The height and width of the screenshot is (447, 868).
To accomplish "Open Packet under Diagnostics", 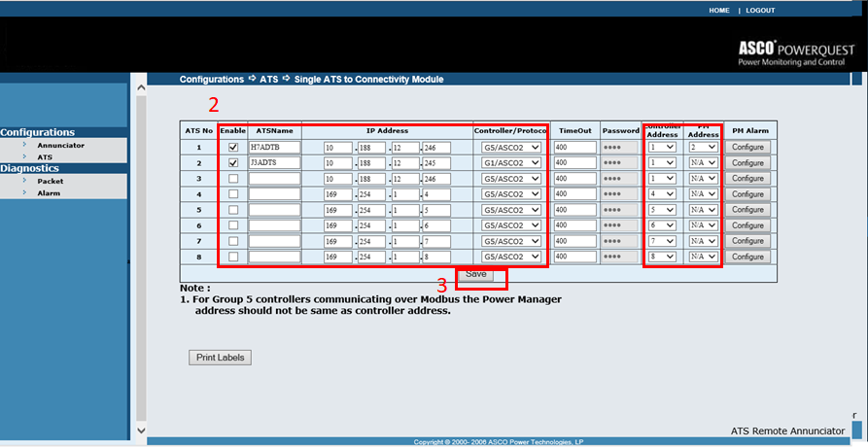I will (51, 182).
